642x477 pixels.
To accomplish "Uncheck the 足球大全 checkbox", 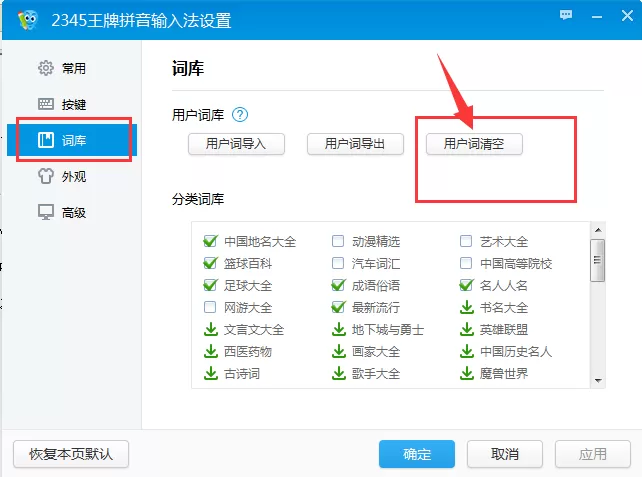I will (210, 285).
